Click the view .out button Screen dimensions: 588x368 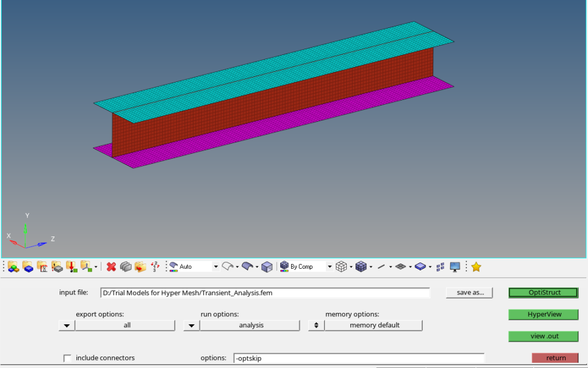pyautogui.click(x=543, y=336)
